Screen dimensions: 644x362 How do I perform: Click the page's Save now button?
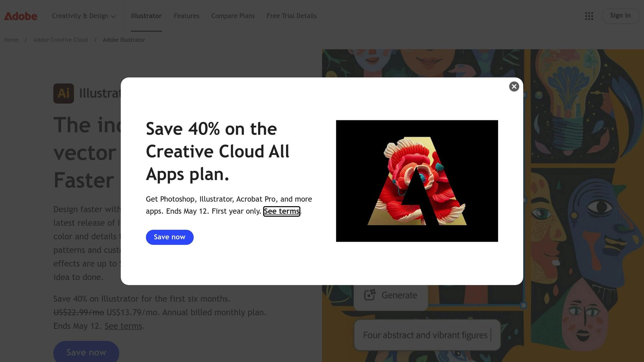click(86, 352)
